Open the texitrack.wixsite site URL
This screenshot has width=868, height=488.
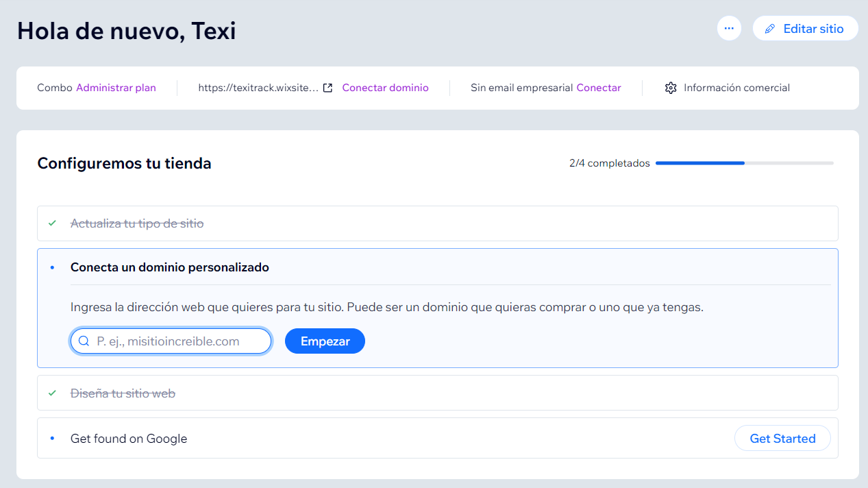click(258, 88)
